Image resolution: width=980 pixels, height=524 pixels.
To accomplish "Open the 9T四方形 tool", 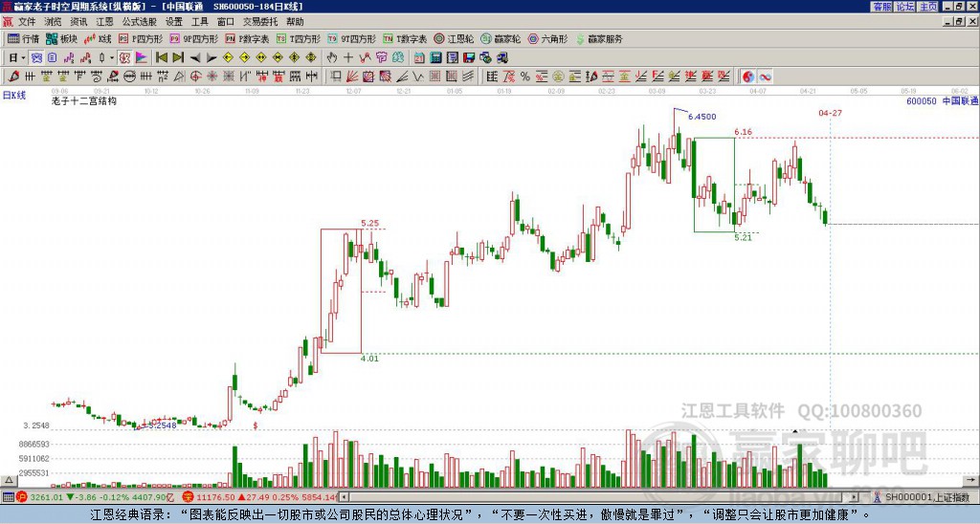I will click(351, 38).
